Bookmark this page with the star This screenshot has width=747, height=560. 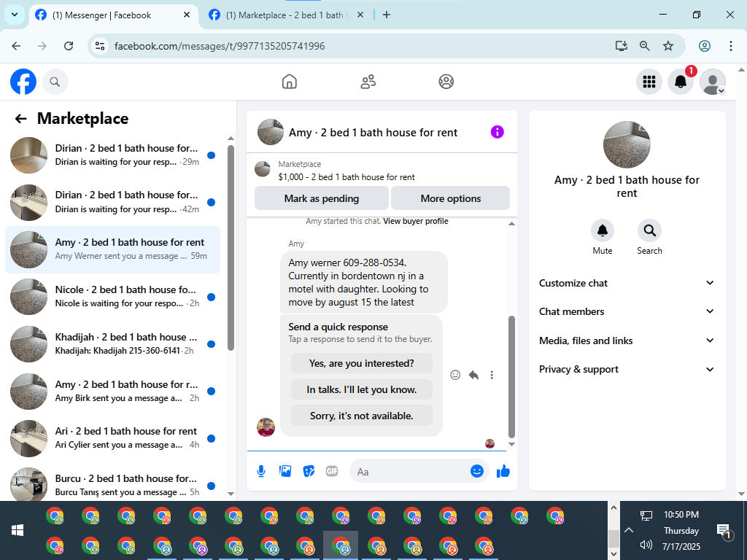(668, 46)
